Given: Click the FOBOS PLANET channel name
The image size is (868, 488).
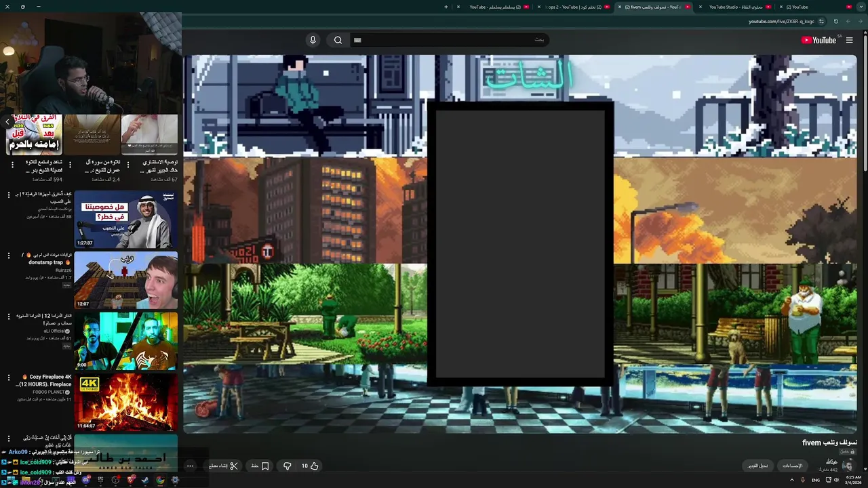Looking at the screenshot, I should [49, 392].
